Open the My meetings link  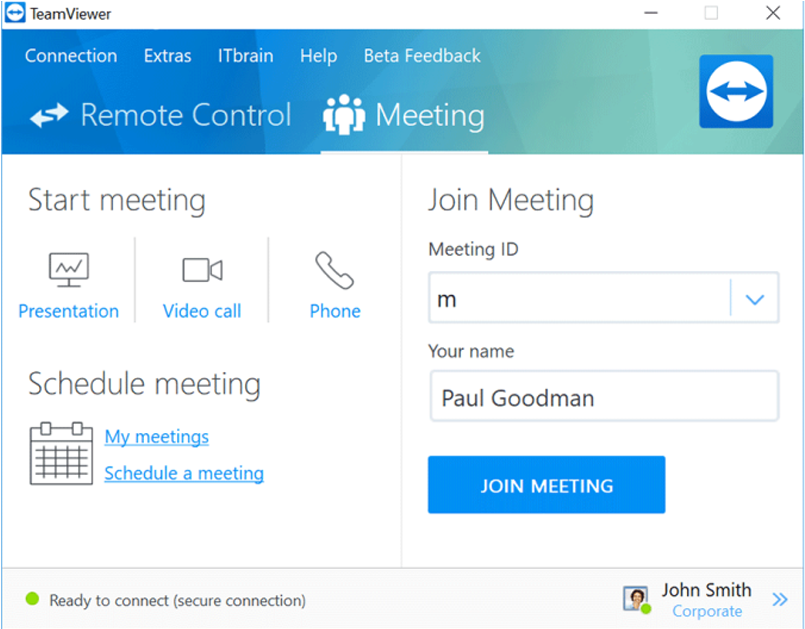click(x=157, y=437)
